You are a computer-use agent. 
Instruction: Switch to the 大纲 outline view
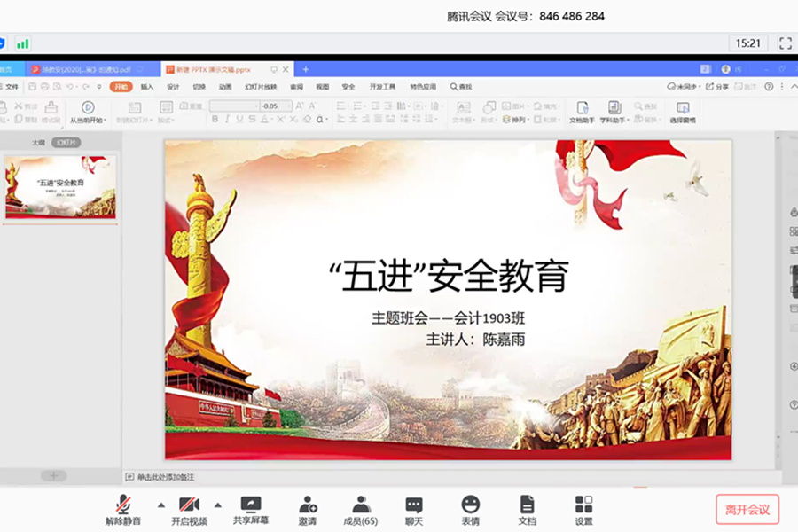[x=38, y=142]
